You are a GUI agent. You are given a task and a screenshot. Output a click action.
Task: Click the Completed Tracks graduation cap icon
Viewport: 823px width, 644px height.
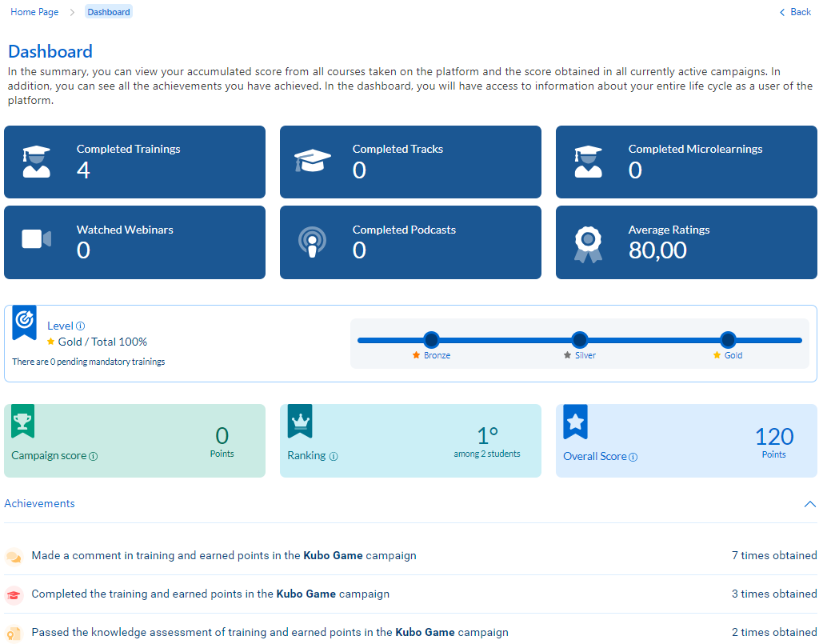311,162
